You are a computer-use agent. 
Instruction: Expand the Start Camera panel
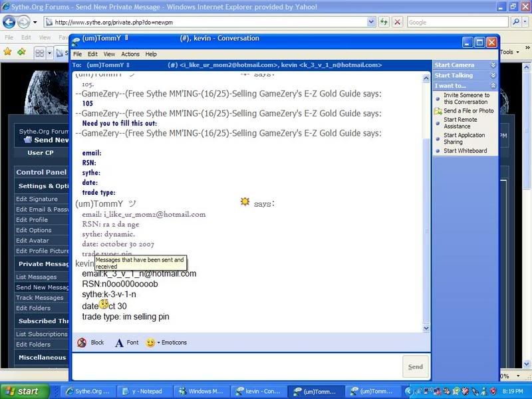493,65
